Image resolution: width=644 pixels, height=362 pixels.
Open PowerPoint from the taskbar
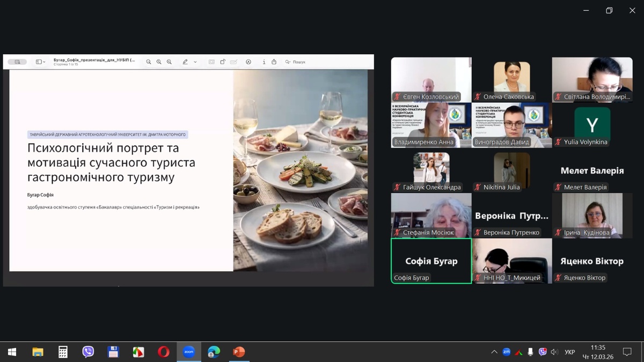click(239, 352)
